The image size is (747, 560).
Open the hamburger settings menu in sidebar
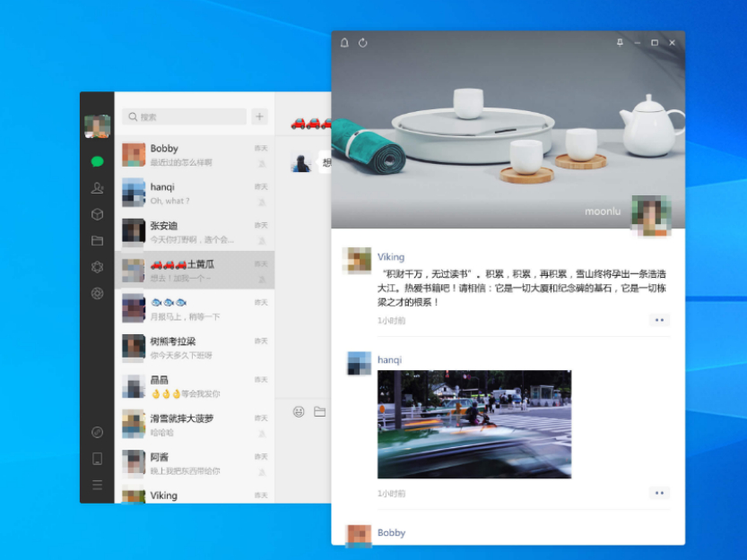tap(97, 486)
